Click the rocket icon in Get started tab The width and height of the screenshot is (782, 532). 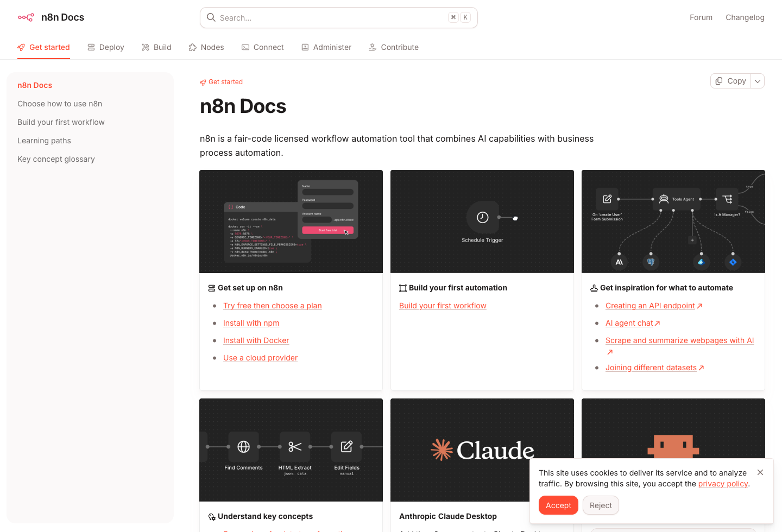(21, 47)
